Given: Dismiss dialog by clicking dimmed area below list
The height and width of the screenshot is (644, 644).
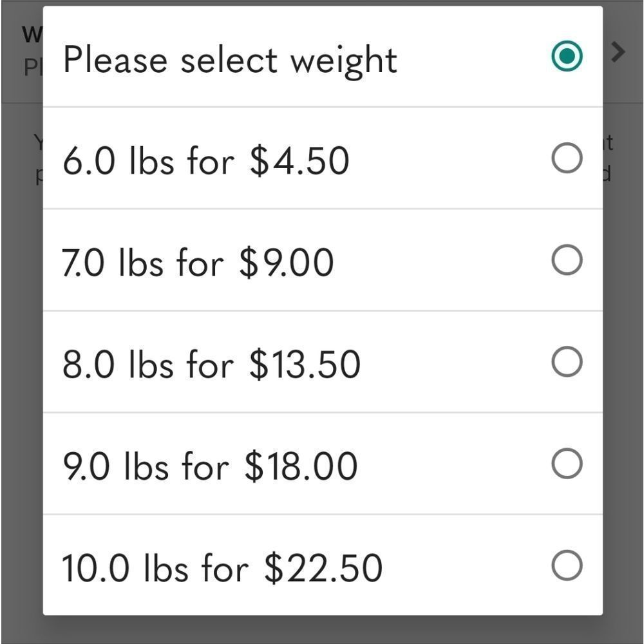Looking at the screenshot, I should 322,630.
